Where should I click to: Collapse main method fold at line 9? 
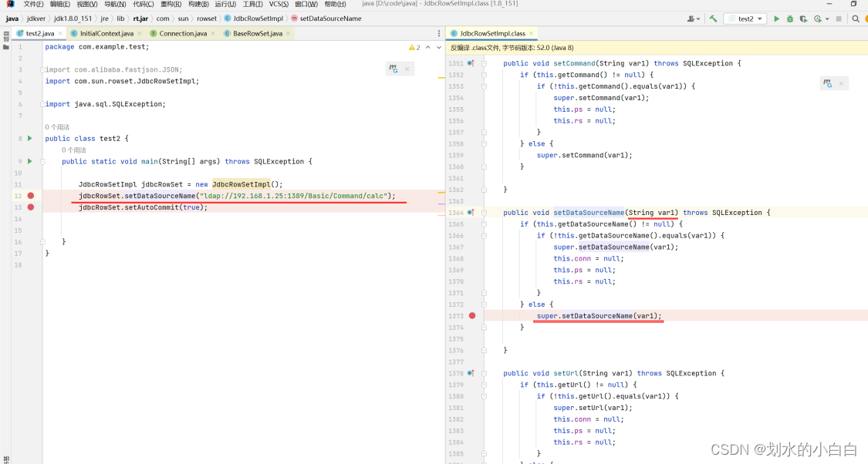pos(42,162)
